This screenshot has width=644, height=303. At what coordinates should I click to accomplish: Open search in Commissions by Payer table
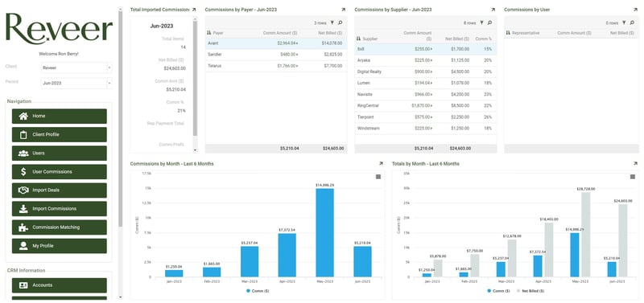tap(340, 23)
